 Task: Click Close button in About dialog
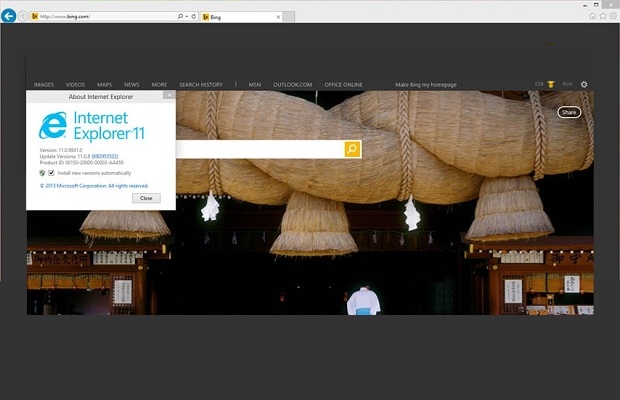point(146,198)
